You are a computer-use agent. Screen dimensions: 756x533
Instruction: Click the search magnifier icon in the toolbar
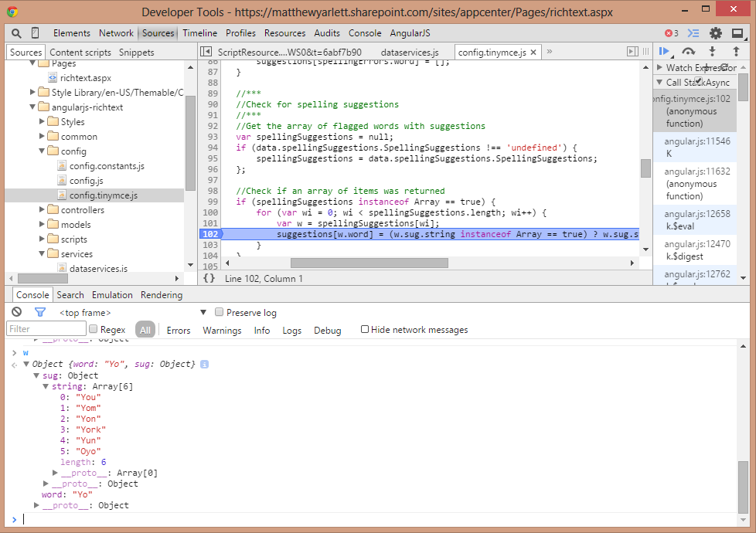point(16,33)
